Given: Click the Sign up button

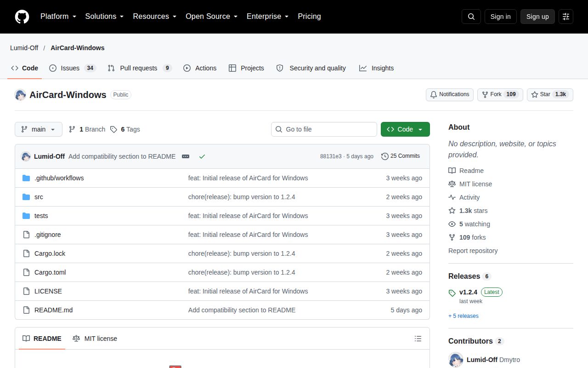Looking at the screenshot, I should point(537,17).
